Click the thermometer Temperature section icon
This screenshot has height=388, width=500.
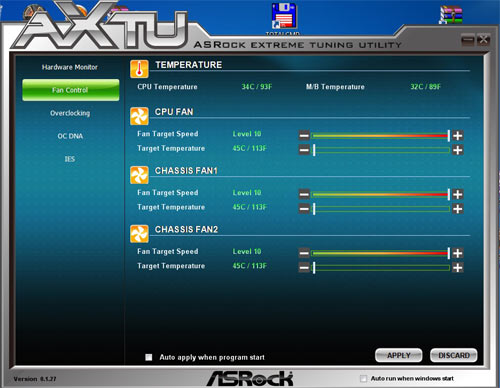pyautogui.click(x=139, y=69)
